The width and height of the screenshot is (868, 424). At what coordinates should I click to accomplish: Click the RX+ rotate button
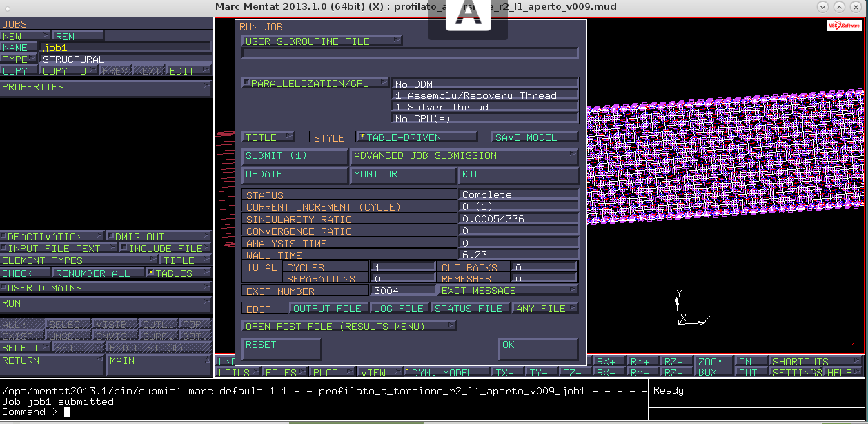pyautogui.click(x=609, y=362)
